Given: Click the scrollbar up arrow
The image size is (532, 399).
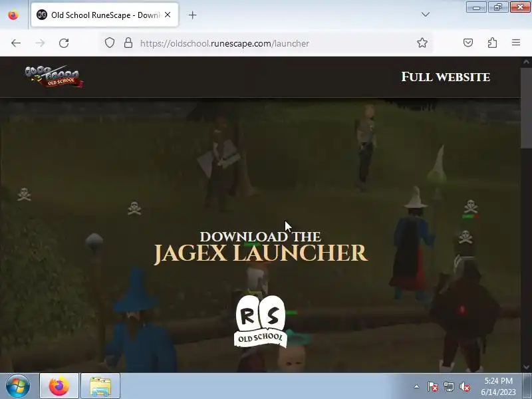Looking at the screenshot, I should (526, 62).
